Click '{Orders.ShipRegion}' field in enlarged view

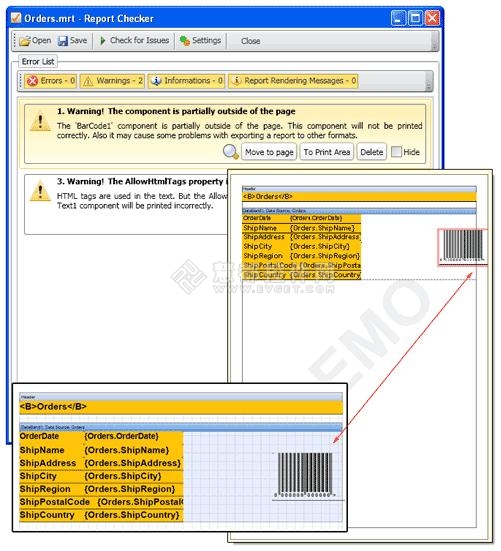click(129, 489)
